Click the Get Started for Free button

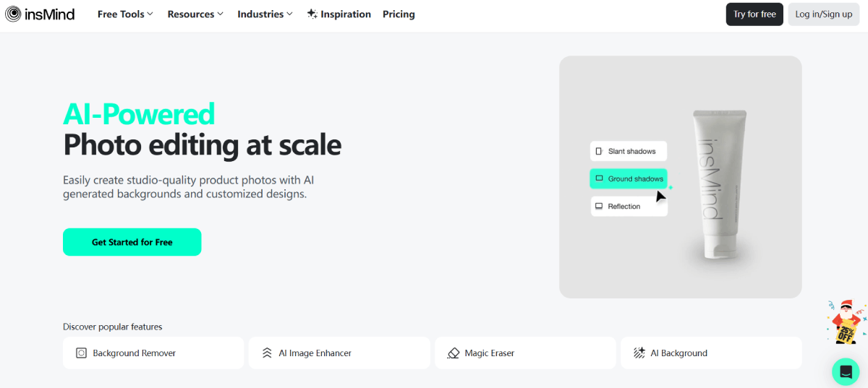[132, 242]
